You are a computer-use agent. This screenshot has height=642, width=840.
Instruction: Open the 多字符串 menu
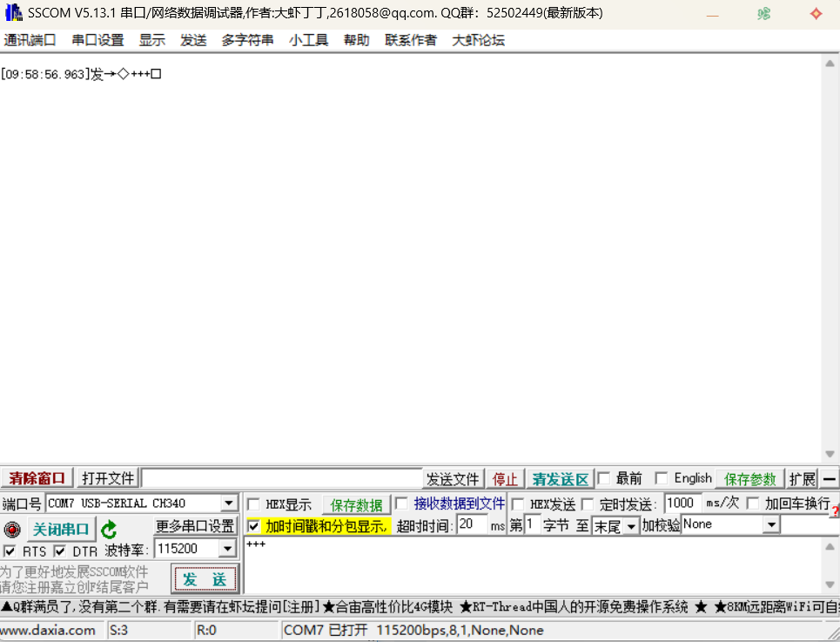[247, 40]
